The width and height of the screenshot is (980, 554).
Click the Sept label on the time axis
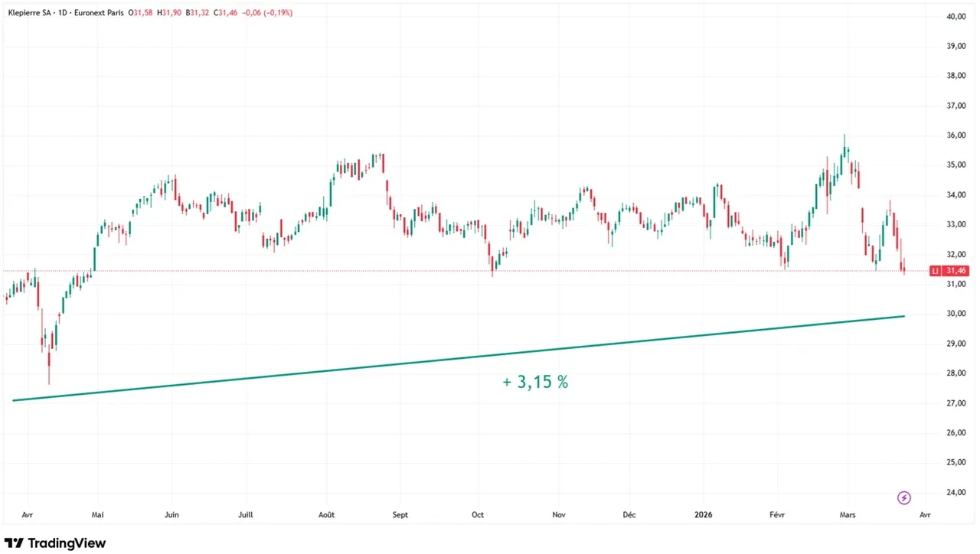coord(400,515)
